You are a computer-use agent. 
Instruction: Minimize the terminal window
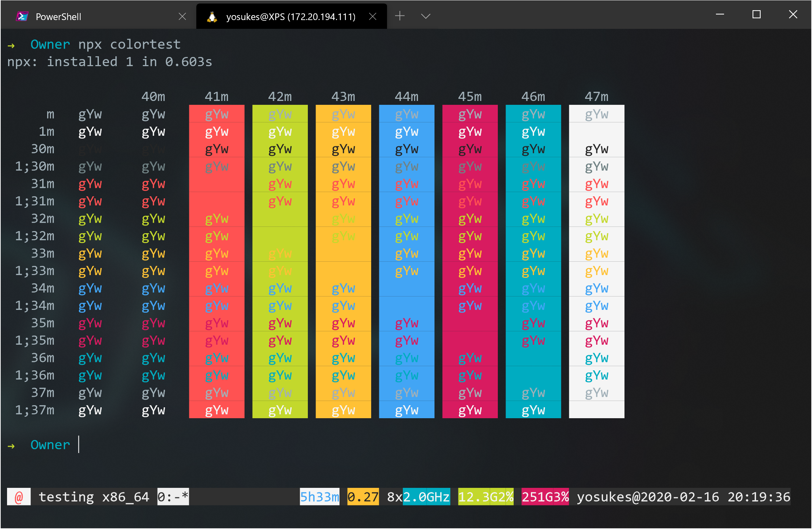tap(720, 14)
